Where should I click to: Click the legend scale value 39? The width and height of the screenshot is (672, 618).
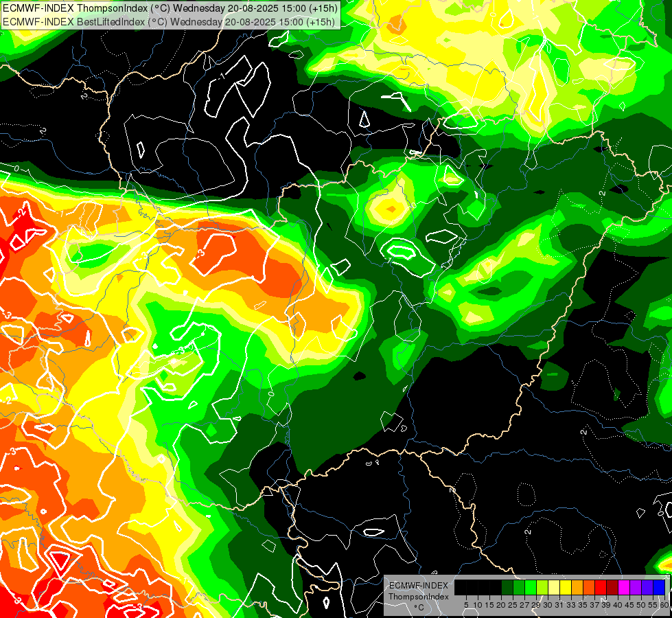[606, 605]
